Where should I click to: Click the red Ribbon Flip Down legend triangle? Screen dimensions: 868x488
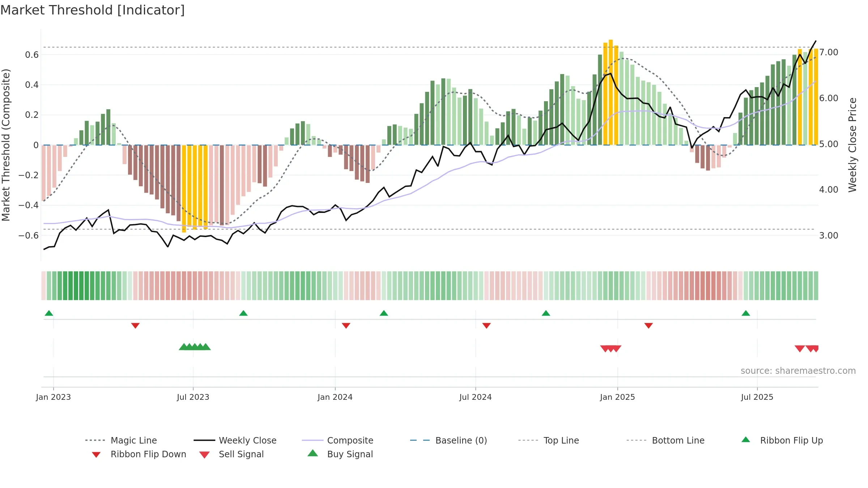click(x=96, y=455)
